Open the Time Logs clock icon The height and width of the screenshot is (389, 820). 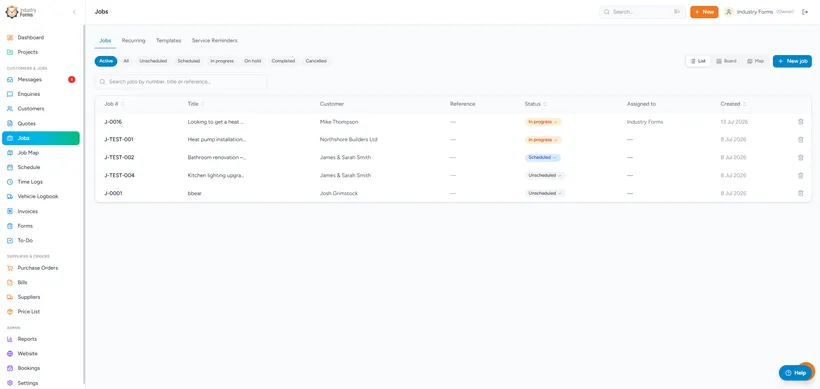(x=10, y=182)
